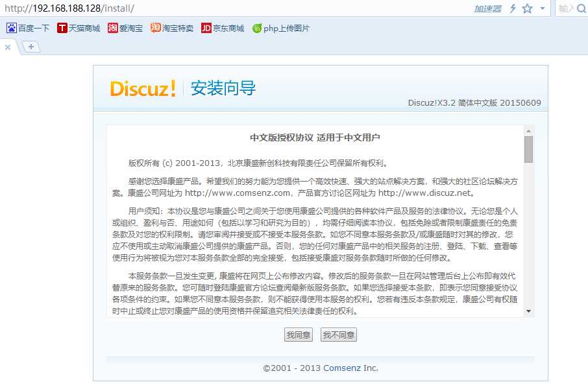Click the 版权所有 (c) 2001-2013 copyright line

(x=258, y=163)
